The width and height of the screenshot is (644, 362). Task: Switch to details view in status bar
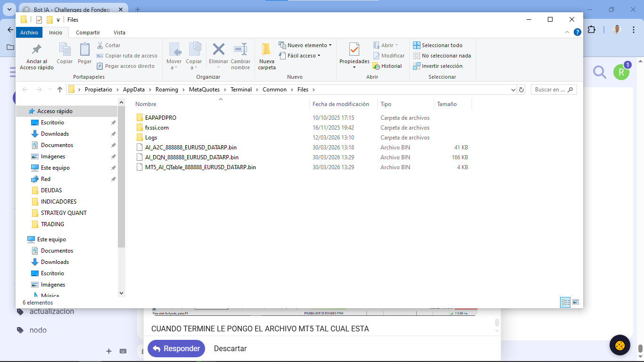pyautogui.click(x=565, y=302)
